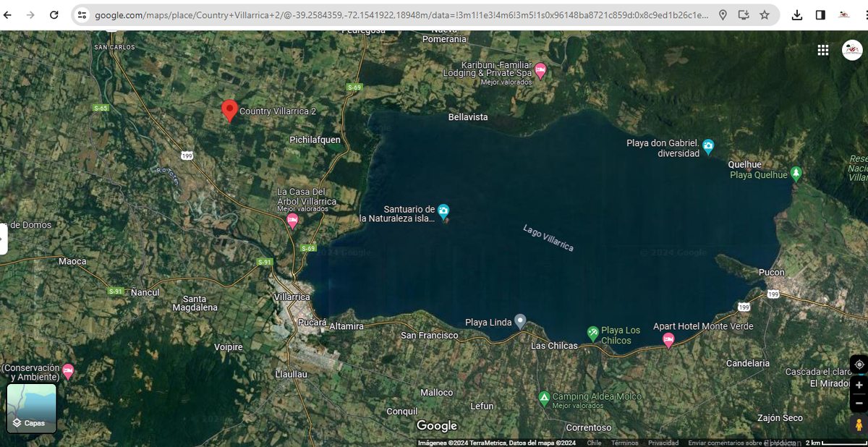Click the Bellavista label

tap(468, 116)
